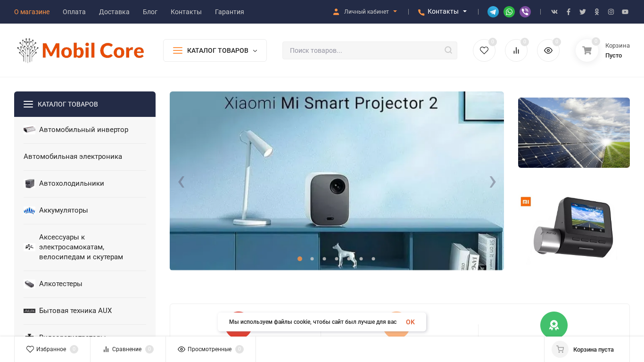
Task: Open Сравнение in the bottom bar
Action: pyautogui.click(x=128, y=349)
